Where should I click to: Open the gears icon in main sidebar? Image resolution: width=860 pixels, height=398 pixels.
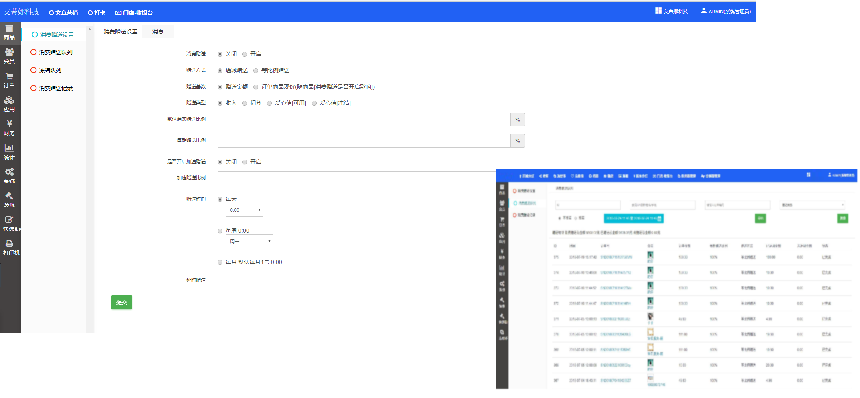pyautogui.click(x=9, y=172)
